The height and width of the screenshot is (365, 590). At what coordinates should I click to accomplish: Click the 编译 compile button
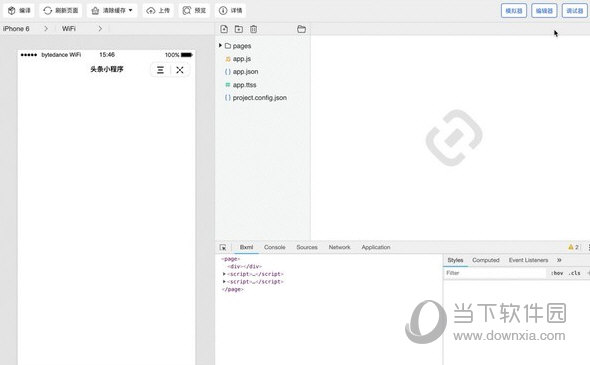(19, 11)
